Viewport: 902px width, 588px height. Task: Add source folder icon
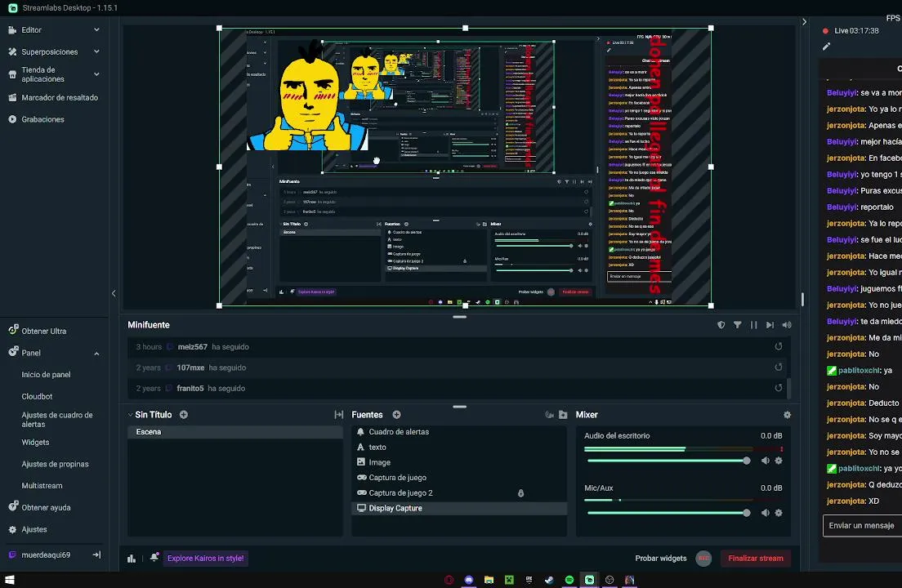(563, 415)
